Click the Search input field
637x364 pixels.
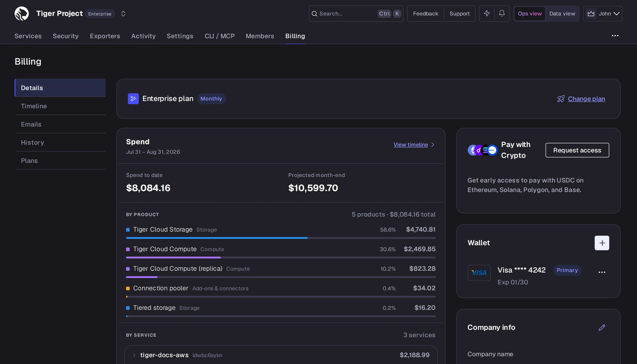[356, 13]
